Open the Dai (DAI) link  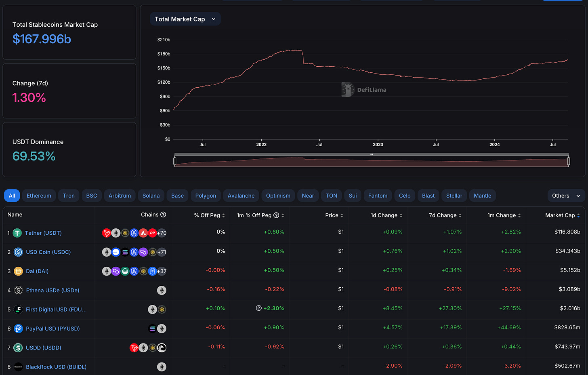pos(37,271)
